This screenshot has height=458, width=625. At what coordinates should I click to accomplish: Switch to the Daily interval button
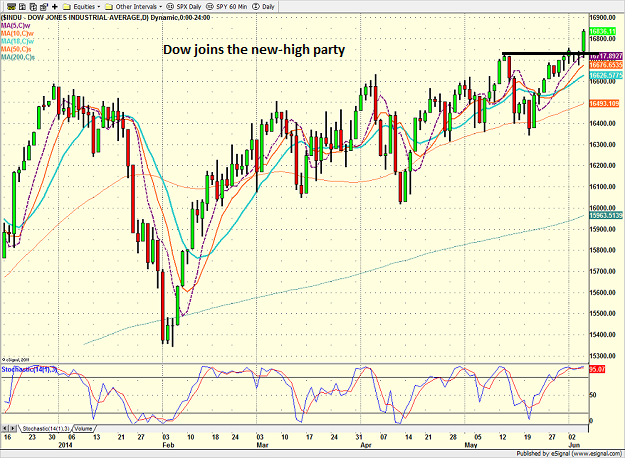click(x=263, y=7)
